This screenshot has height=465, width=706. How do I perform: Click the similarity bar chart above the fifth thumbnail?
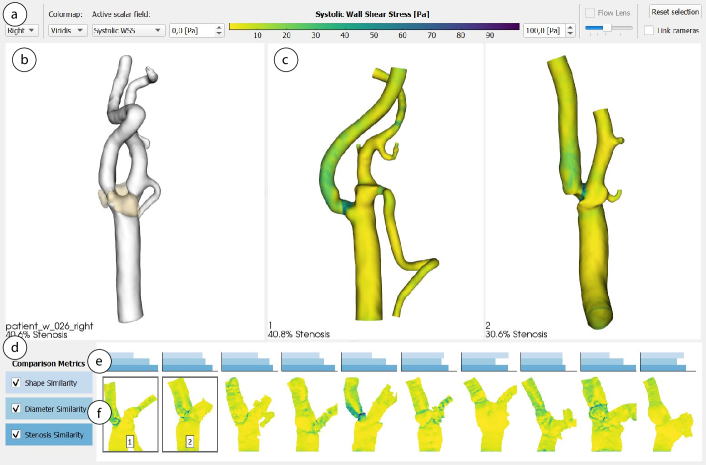pos(369,362)
